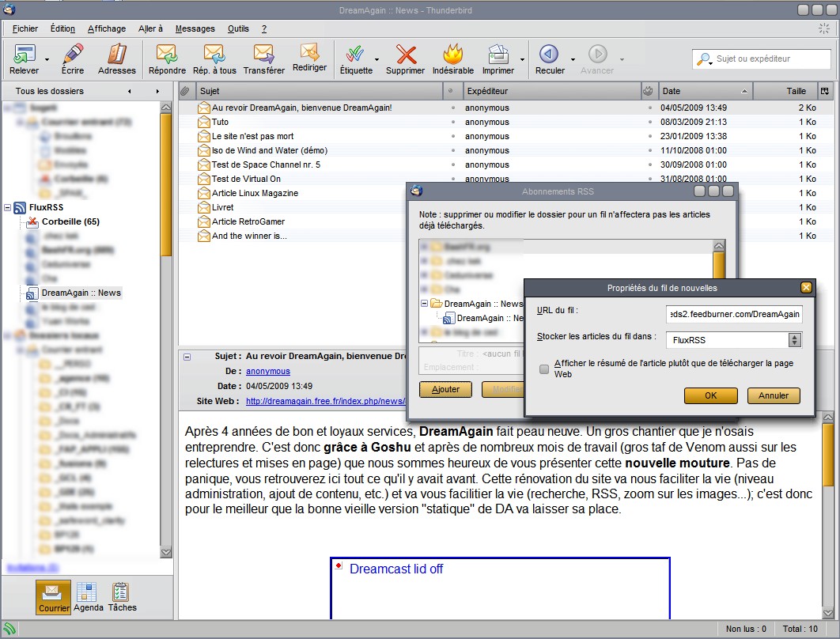Toggle read dot for 'Test de Space Channel nr. 5'

(453, 164)
